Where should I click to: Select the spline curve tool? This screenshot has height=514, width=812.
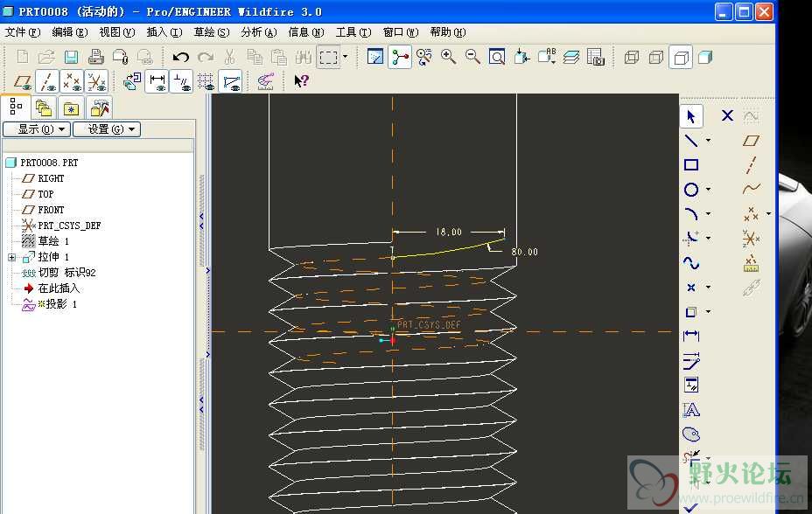click(691, 263)
